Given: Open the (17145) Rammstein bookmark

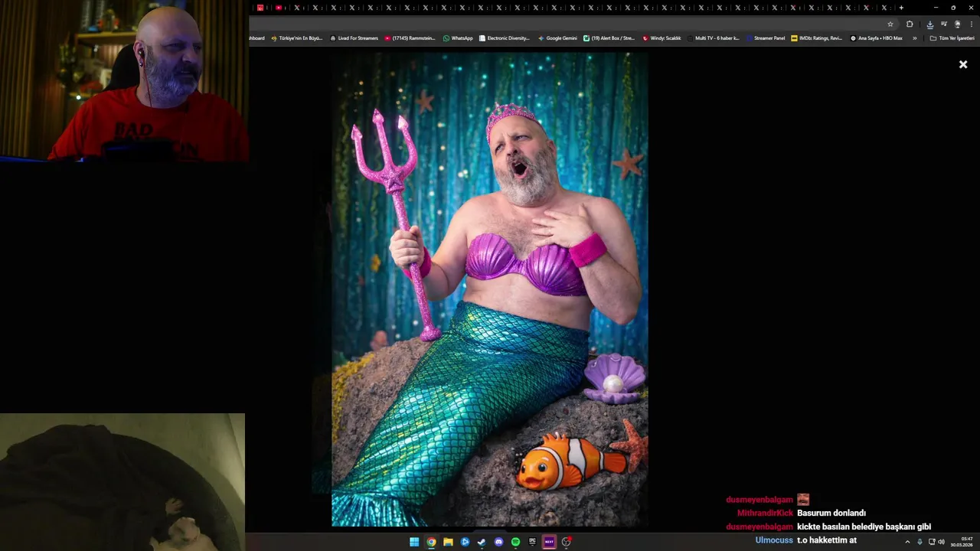Looking at the screenshot, I should pos(410,37).
